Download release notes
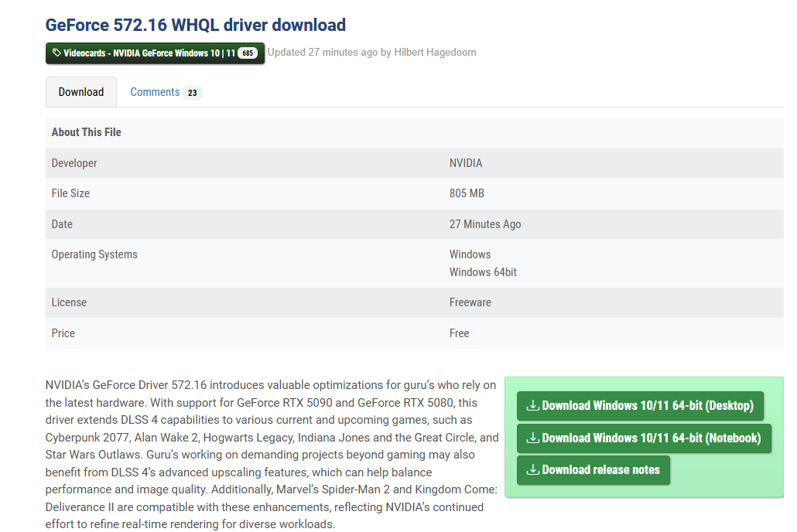This screenshot has height=532, width=797. [x=593, y=470]
